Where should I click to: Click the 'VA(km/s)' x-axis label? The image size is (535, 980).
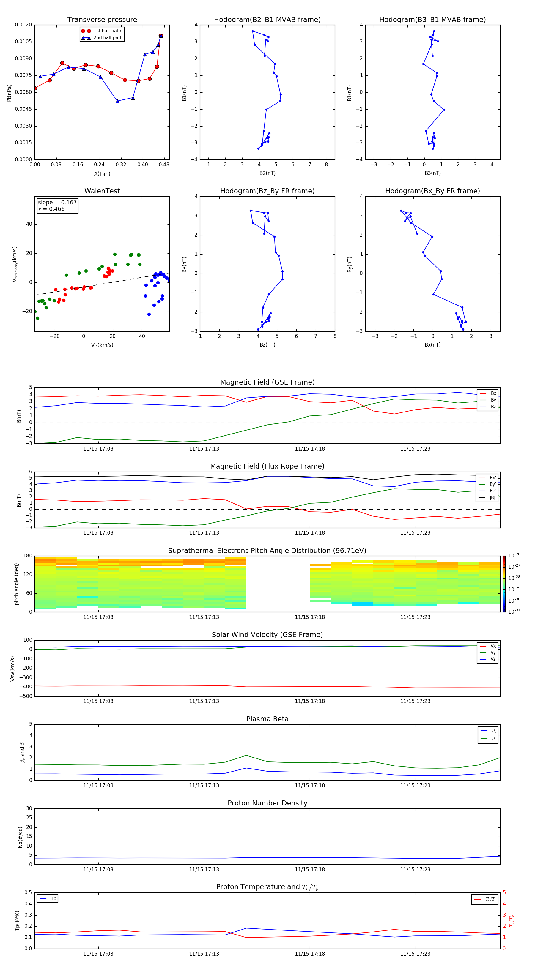(102, 345)
